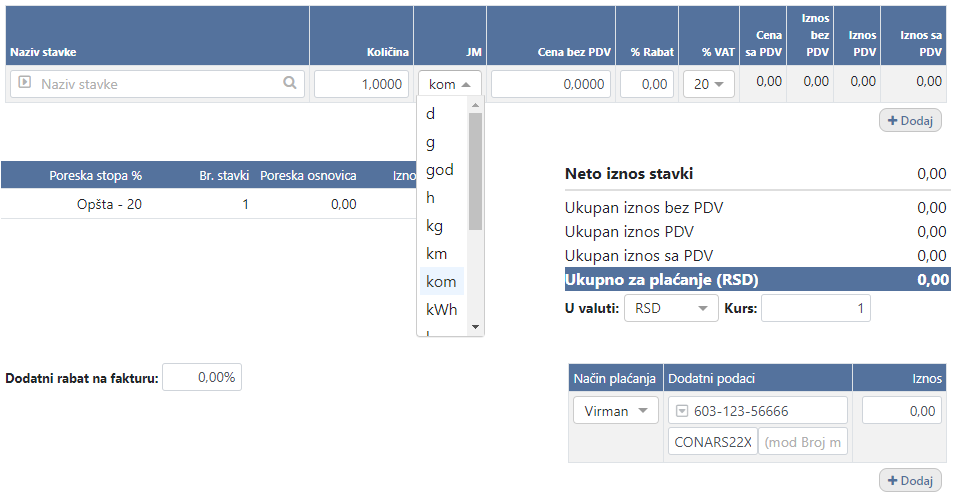Click Neto iznos stavki label
The height and width of the screenshot is (496, 954).
(x=629, y=174)
